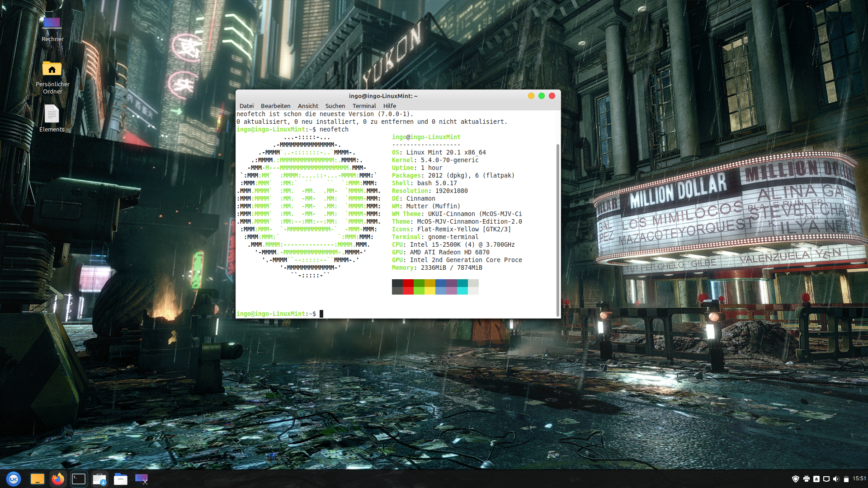Open the Bearbeiten menu
The width and height of the screenshot is (868, 488).
(275, 106)
